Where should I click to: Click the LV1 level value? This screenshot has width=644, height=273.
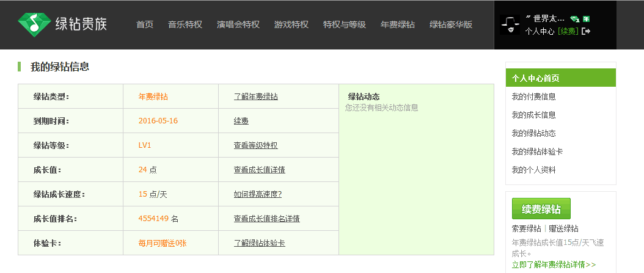pos(145,145)
